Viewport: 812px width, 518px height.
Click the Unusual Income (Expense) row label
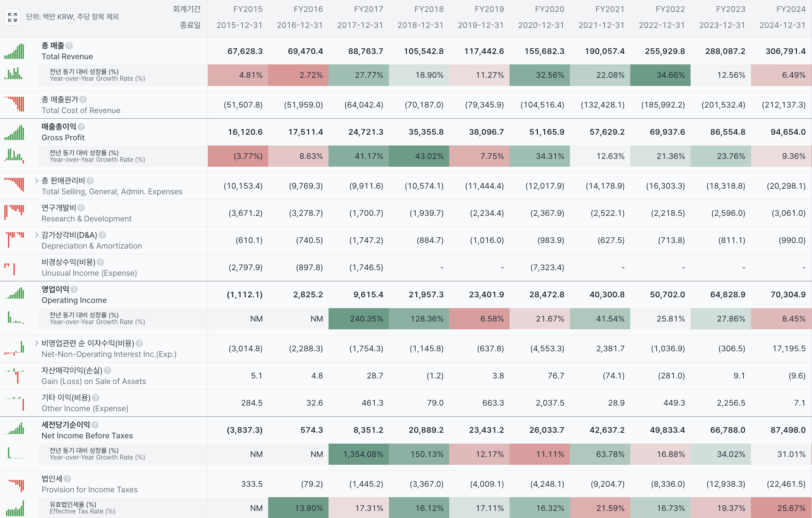pos(89,273)
